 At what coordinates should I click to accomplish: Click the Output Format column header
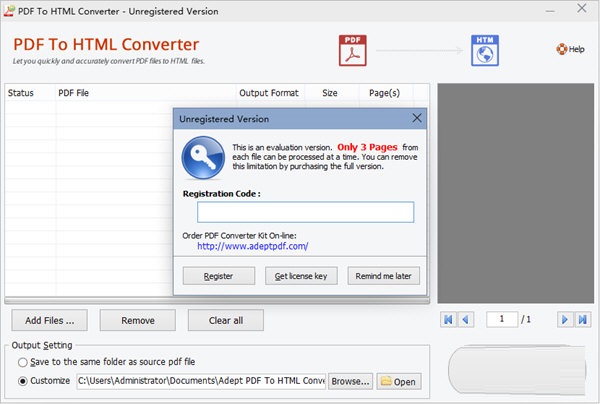[269, 93]
